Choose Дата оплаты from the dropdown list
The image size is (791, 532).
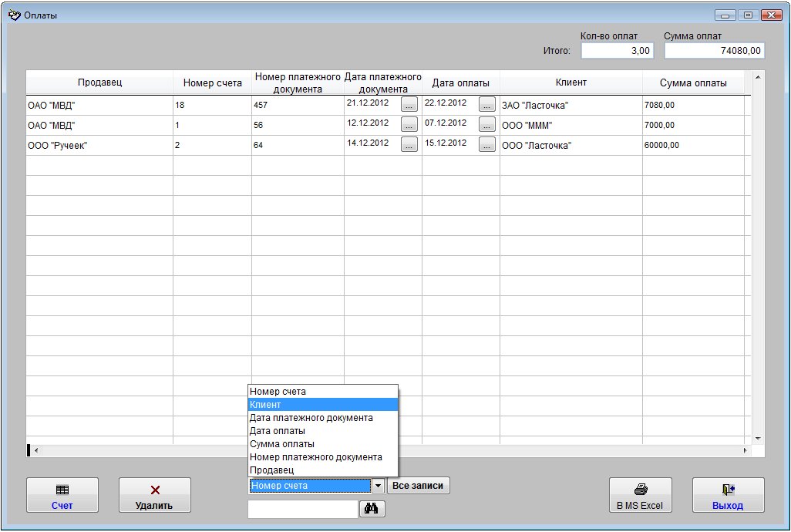322,431
